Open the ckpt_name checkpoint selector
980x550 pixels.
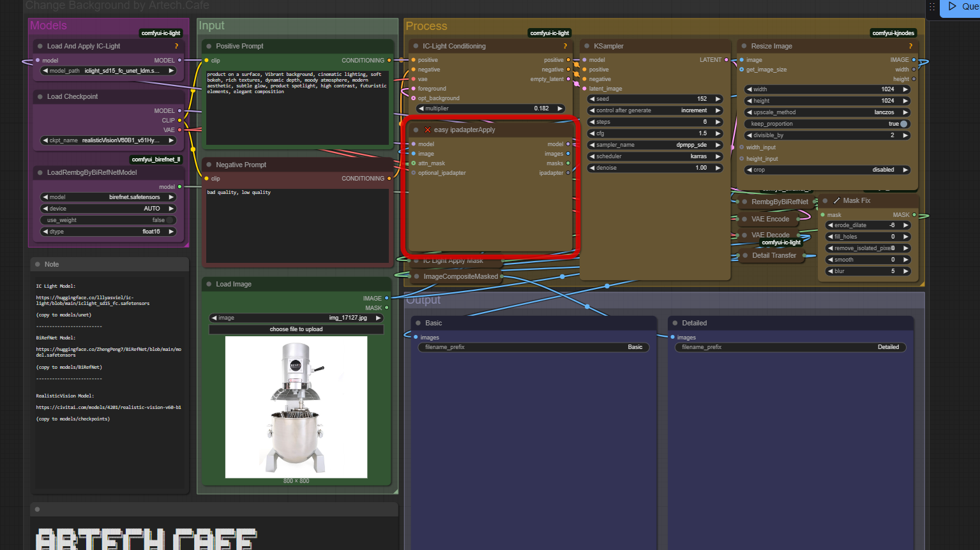(x=108, y=140)
